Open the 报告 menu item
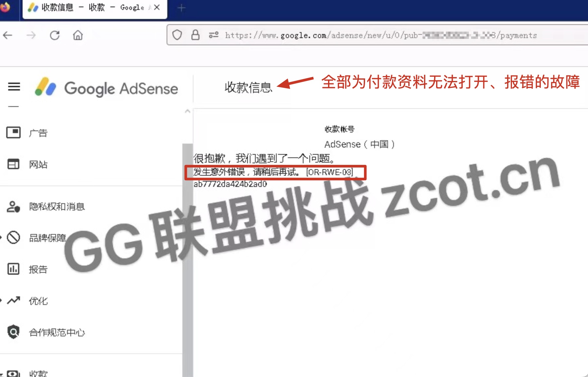 pos(38,269)
